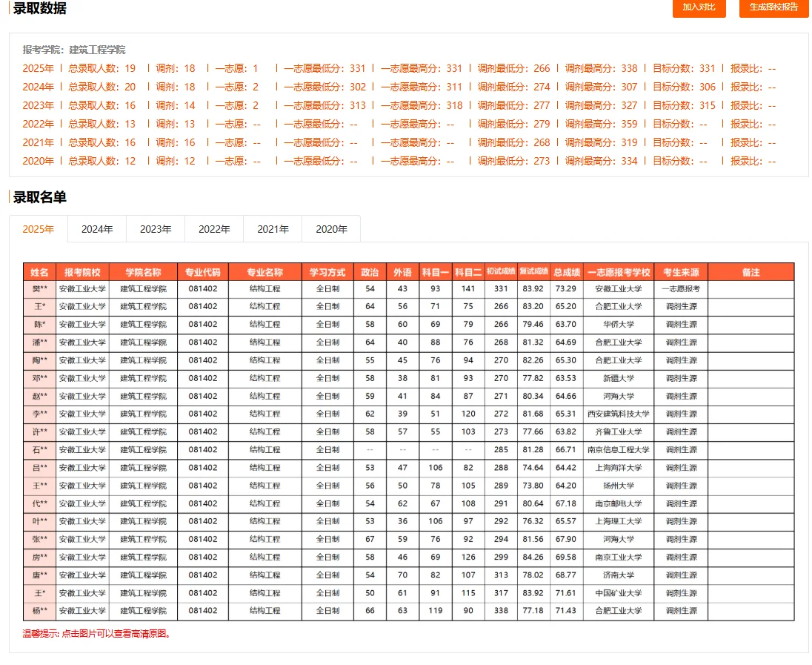Image resolution: width=812 pixels, height=665 pixels.
Task: Click the 一志愿最低分:313 value
Action: pyautogui.click(x=325, y=106)
